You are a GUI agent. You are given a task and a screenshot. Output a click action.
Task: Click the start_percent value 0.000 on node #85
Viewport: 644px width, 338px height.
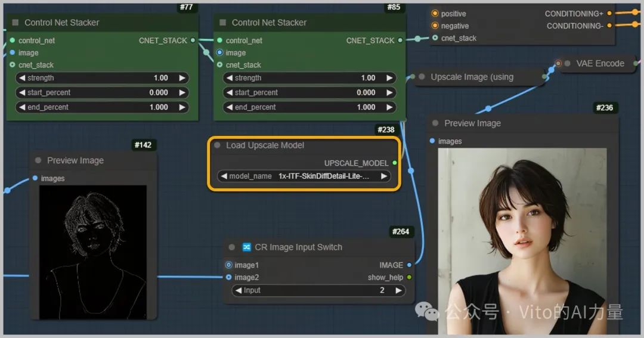[366, 92]
